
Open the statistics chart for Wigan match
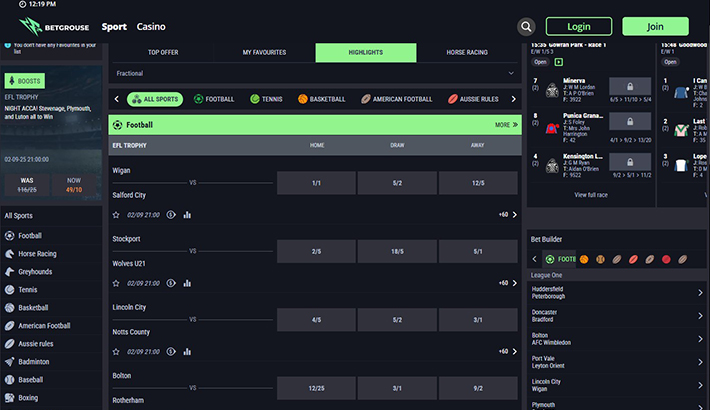(187, 214)
